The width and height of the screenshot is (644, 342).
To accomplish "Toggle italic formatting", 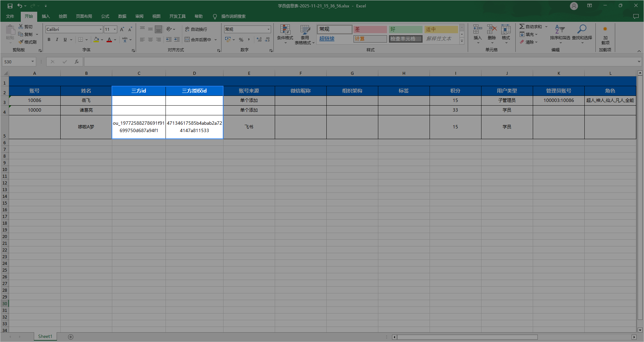I will click(57, 40).
